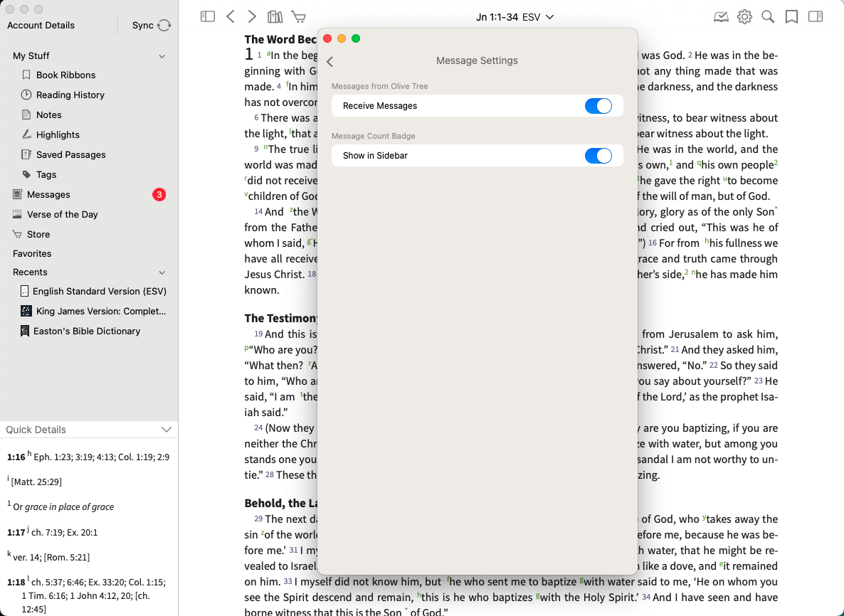
Task: Open Messages in the sidebar
Action: (48, 194)
